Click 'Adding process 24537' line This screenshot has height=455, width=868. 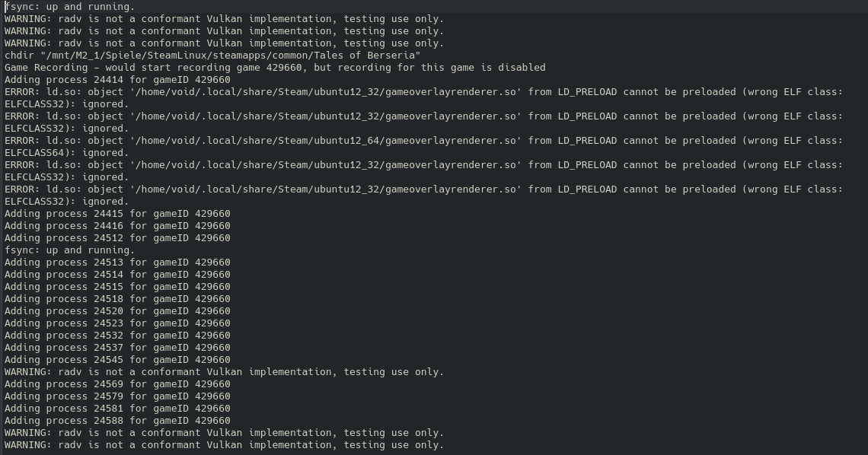tap(117, 348)
